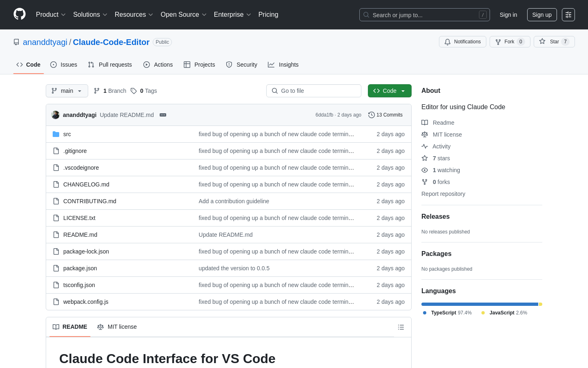
Task: Click the Sign in link
Action: (x=508, y=15)
